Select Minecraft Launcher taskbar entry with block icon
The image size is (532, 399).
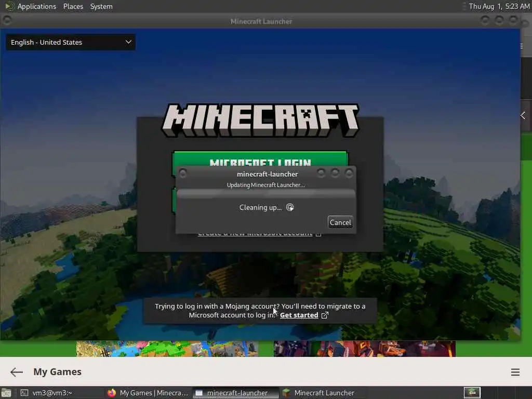click(322, 393)
